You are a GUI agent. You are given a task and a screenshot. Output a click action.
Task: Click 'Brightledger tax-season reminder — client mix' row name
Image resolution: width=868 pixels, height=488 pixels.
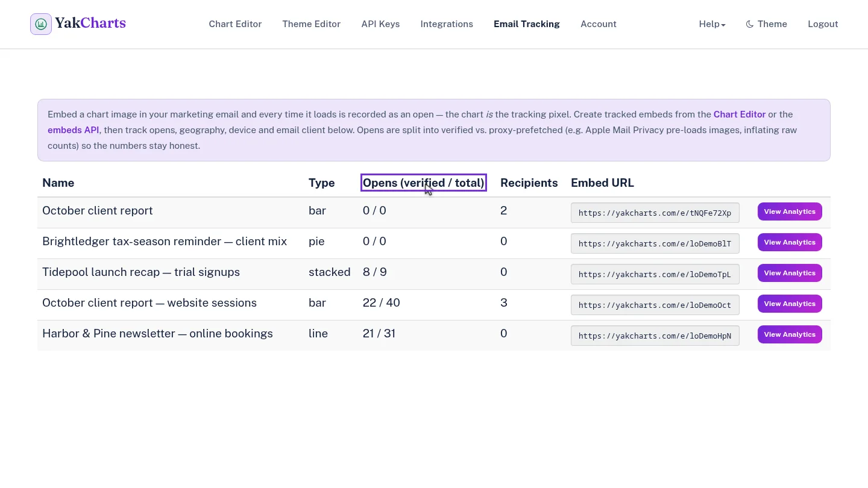click(x=165, y=242)
